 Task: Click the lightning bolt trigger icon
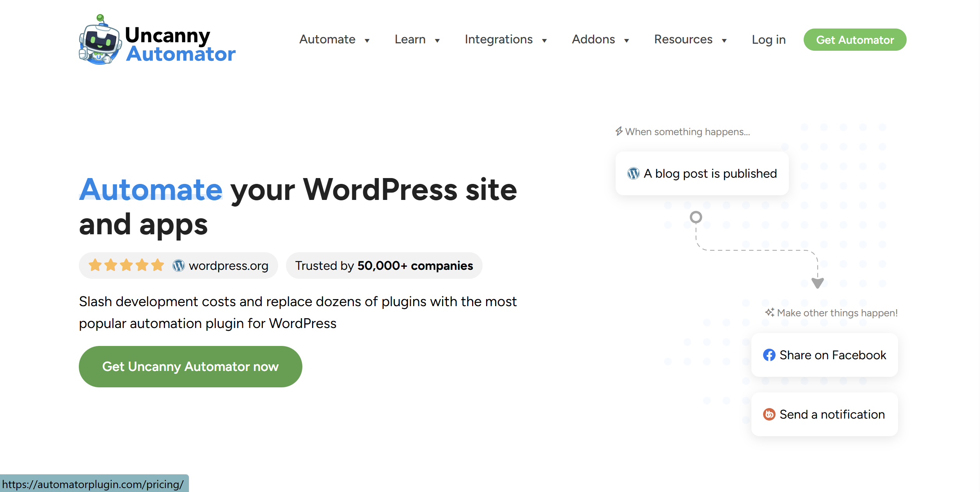click(619, 131)
